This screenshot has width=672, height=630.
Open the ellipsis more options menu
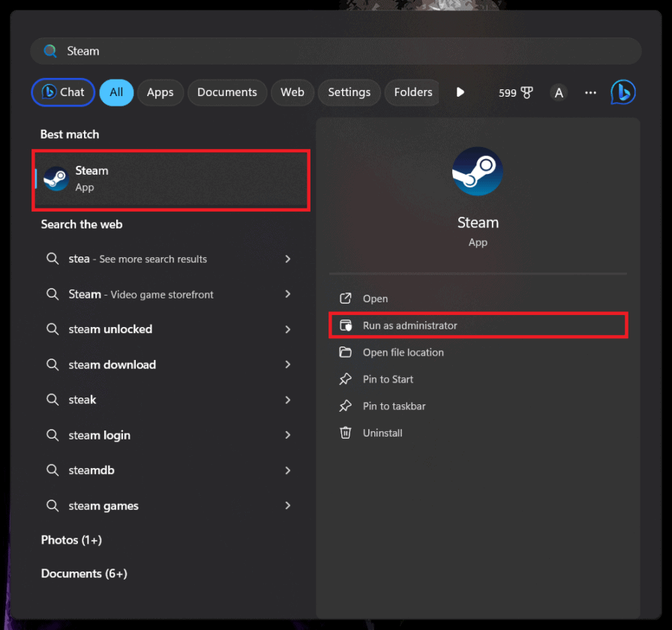point(590,92)
